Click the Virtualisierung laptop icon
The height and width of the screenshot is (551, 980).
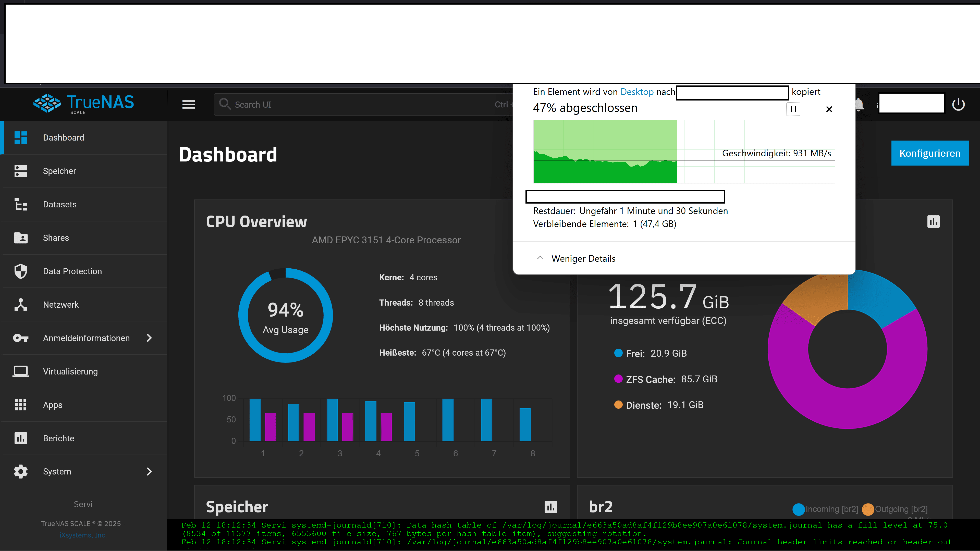point(20,371)
